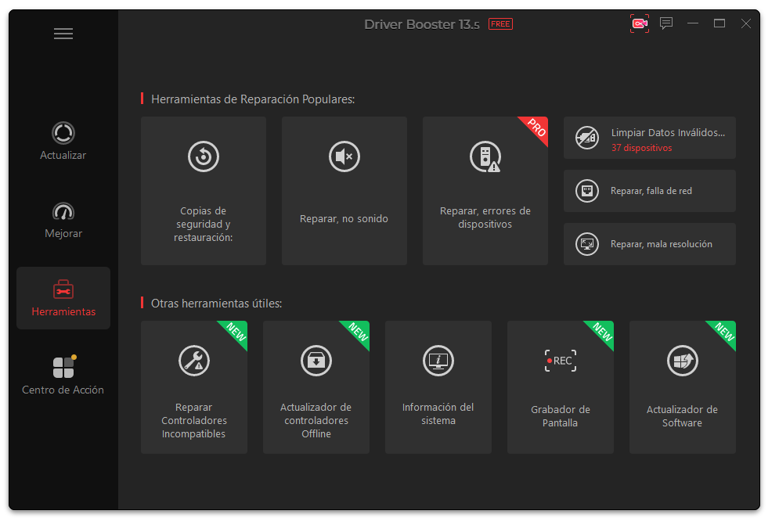Open Información del sistema label
Screen dimensions: 779x532
tap(438, 414)
